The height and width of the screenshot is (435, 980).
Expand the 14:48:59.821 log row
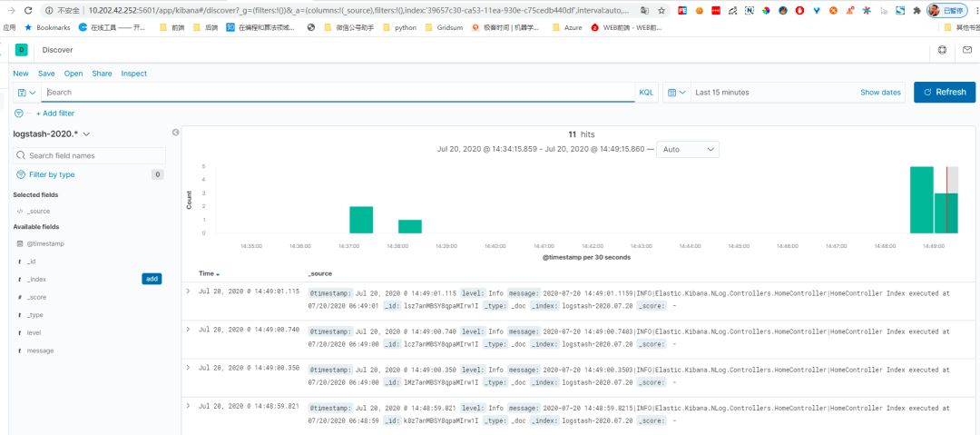click(x=188, y=406)
